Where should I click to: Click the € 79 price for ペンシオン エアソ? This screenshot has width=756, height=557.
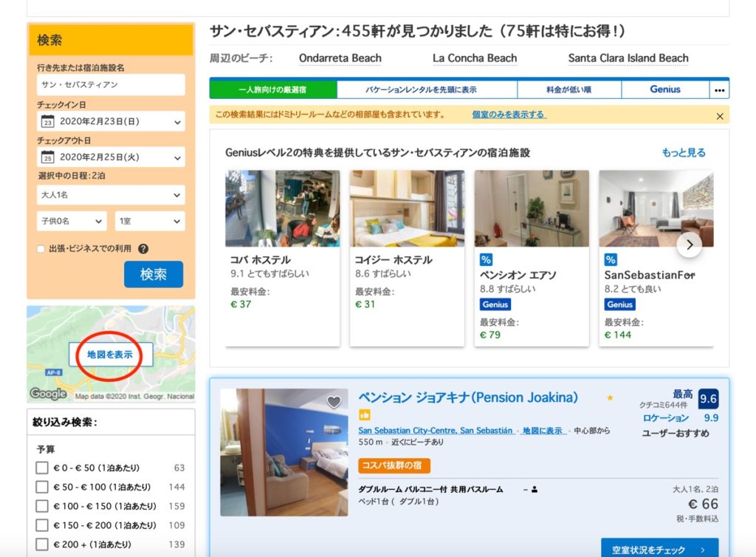490,335
